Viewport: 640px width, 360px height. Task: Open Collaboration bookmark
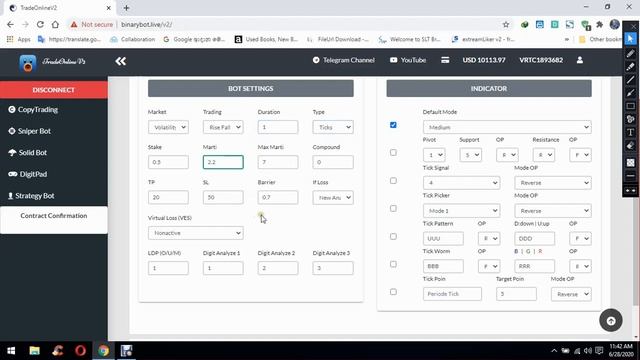point(133,39)
